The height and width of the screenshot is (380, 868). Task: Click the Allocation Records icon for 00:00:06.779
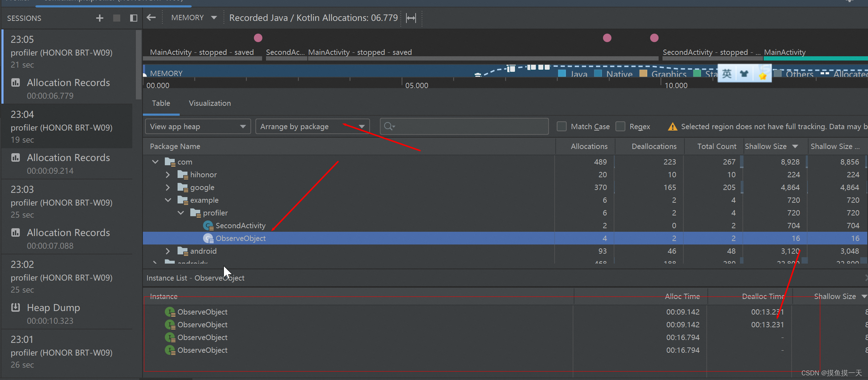click(x=16, y=83)
